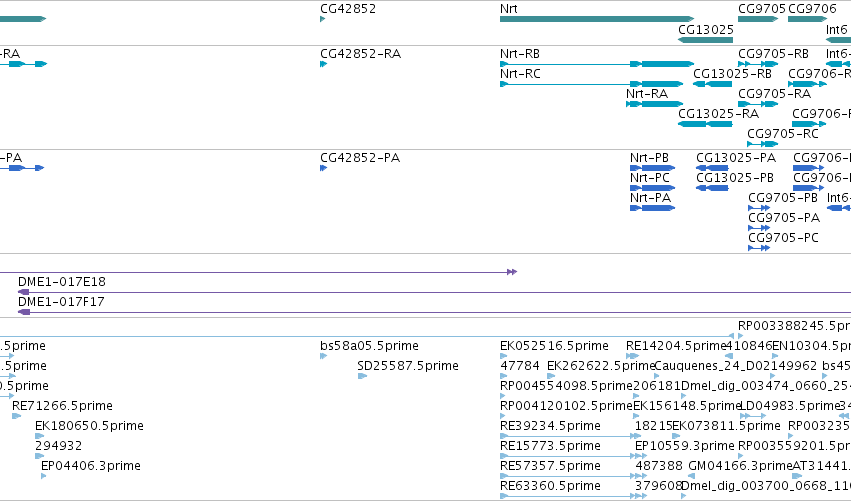The height and width of the screenshot is (501, 851).
Task: Select the 294932 EST label
Action: point(59,446)
